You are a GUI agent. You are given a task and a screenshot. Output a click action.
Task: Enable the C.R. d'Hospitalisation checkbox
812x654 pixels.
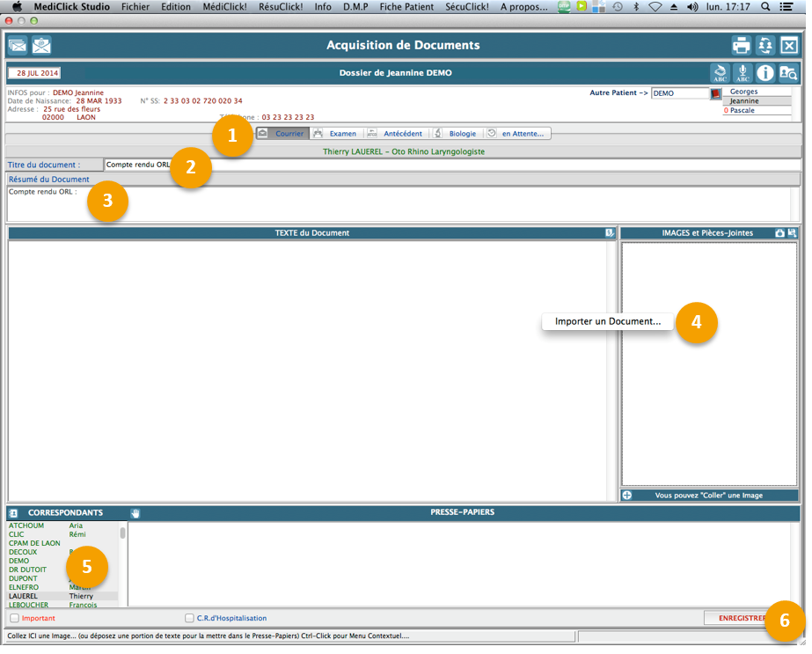click(x=189, y=619)
